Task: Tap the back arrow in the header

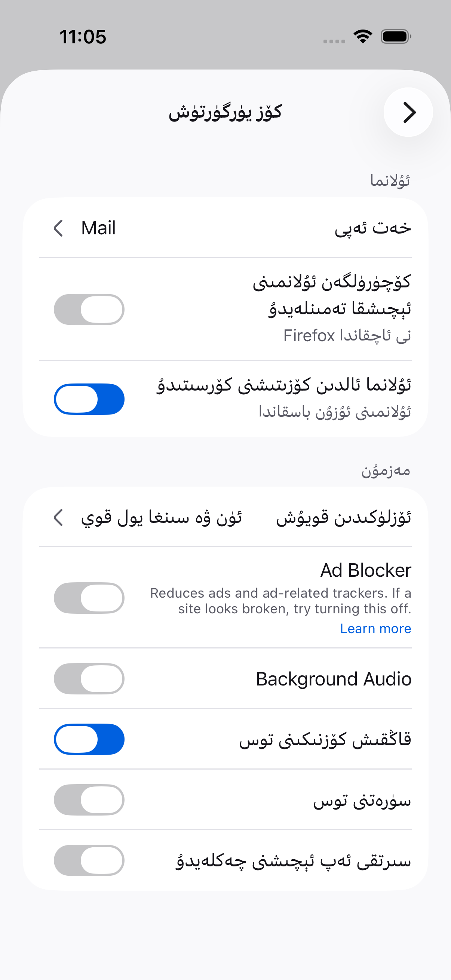Action: 408,112
